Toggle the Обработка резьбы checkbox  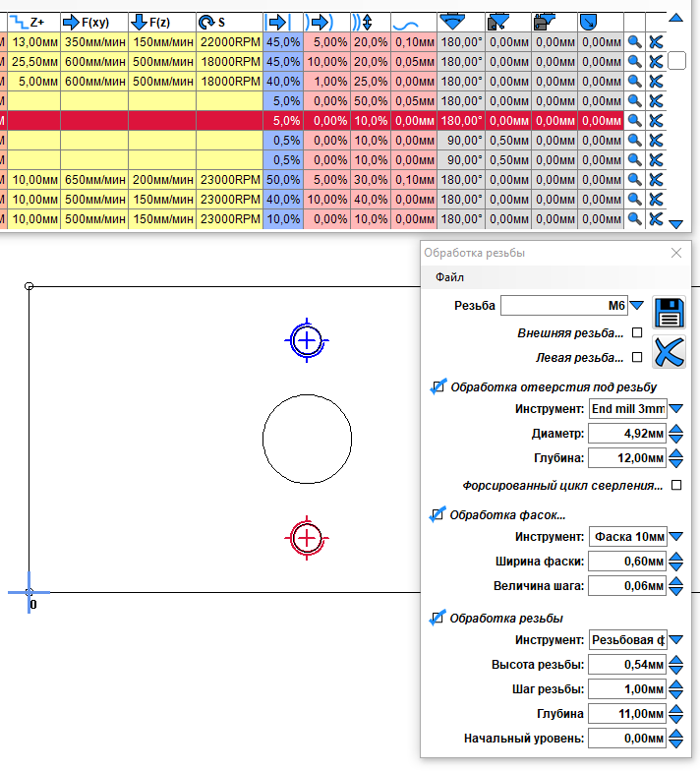(437, 618)
